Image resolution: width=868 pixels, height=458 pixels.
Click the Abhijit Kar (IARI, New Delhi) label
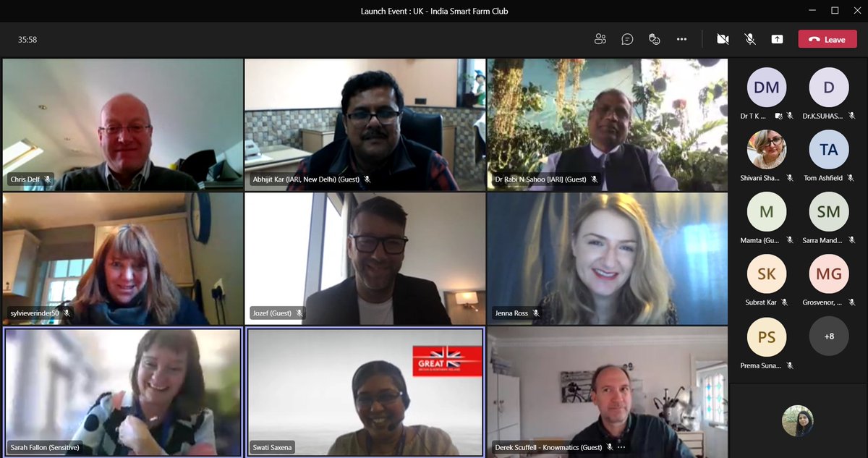(307, 179)
